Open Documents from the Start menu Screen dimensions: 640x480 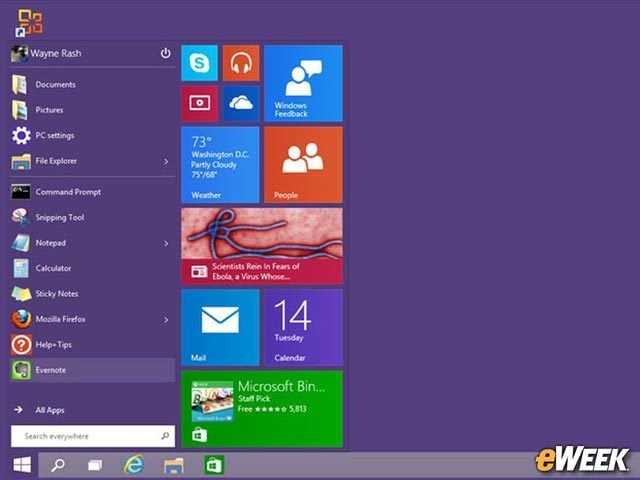point(92,84)
